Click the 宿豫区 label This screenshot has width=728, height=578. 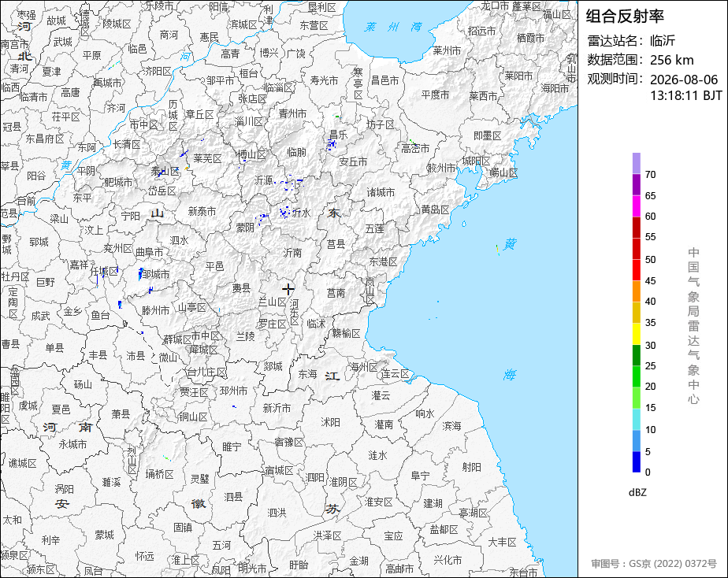point(289,442)
